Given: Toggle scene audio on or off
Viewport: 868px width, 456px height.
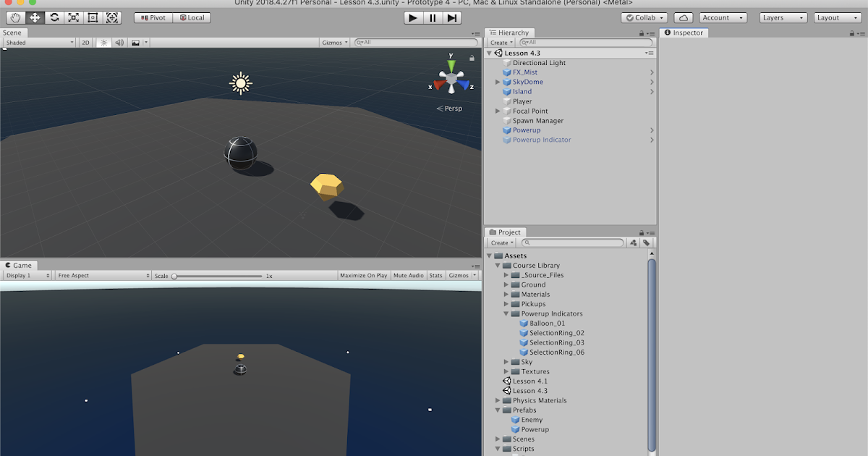Looking at the screenshot, I should point(118,42).
